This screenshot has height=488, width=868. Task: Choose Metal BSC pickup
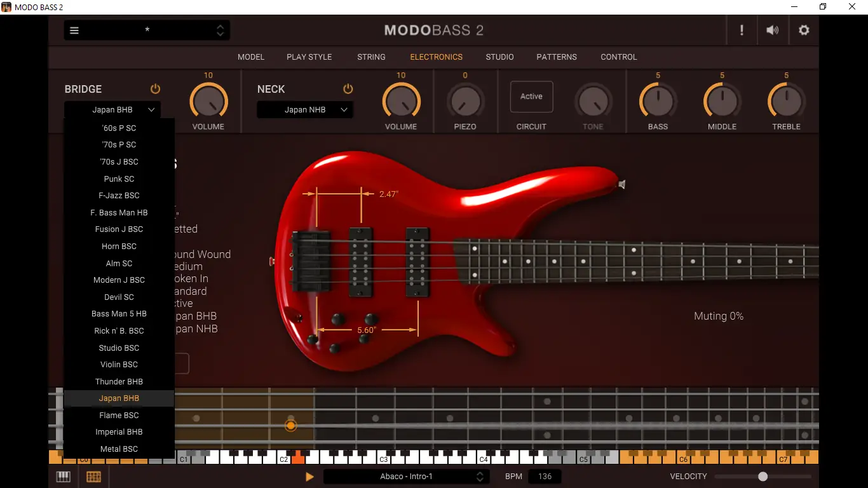coord(119,449)
